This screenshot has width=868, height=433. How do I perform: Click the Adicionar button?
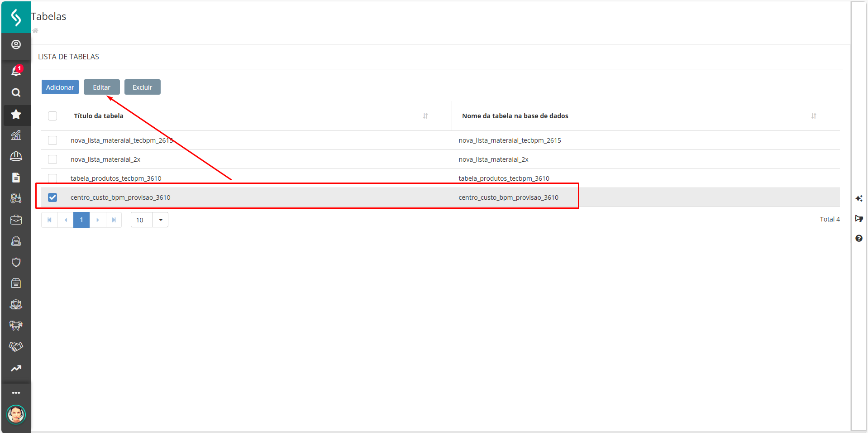[60, 87]
